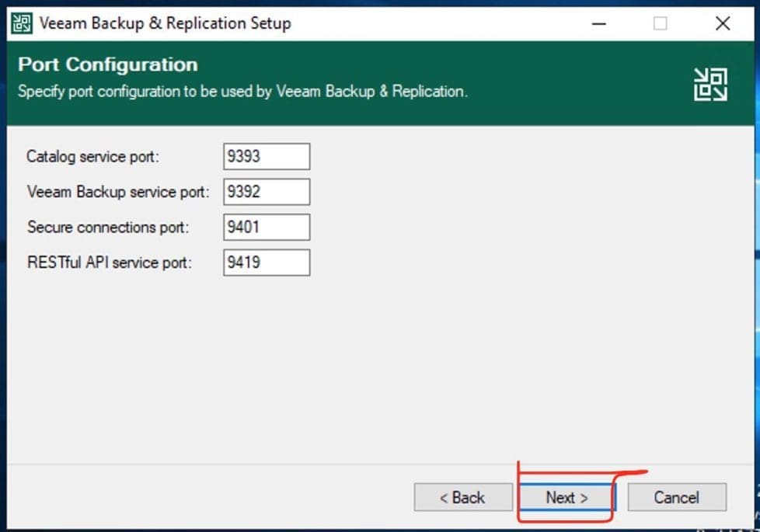The image size is (760, 532).
Task: Click the Veeam app icon in title bar
Action: 22,23
